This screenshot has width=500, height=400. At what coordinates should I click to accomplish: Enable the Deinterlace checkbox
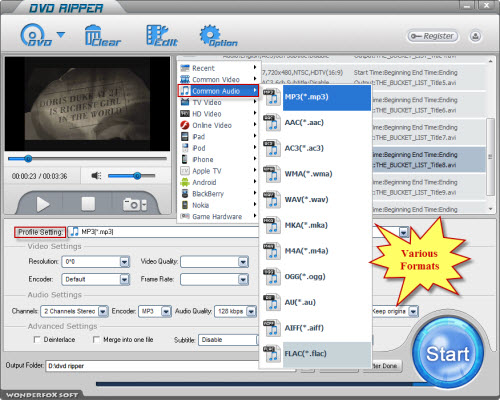37,340
